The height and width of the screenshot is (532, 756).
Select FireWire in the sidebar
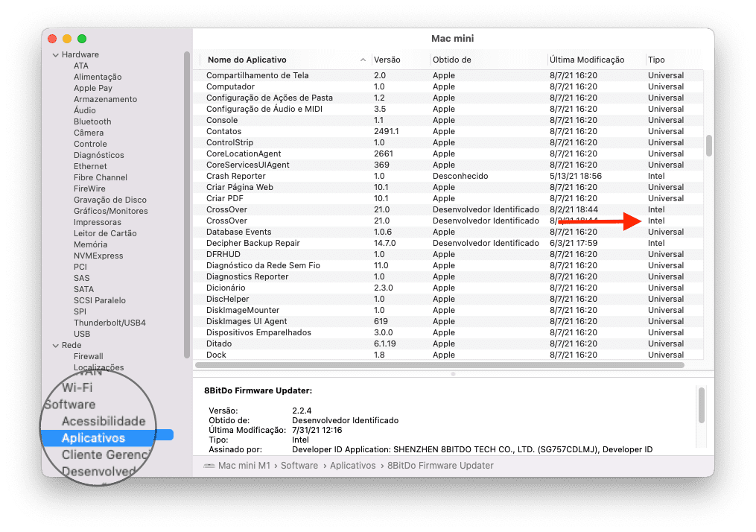pyautogui.click(x=89, y=189)
